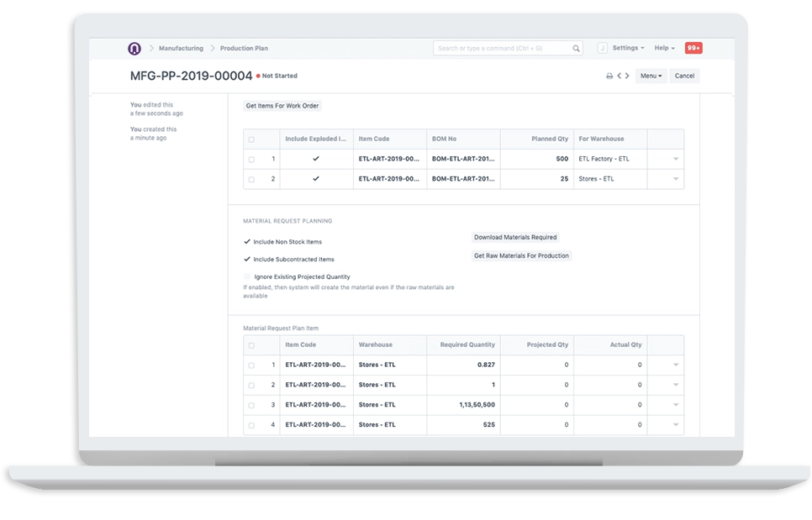
Task: Click the print icon beside Menu
Action: (x=609, y=76)
